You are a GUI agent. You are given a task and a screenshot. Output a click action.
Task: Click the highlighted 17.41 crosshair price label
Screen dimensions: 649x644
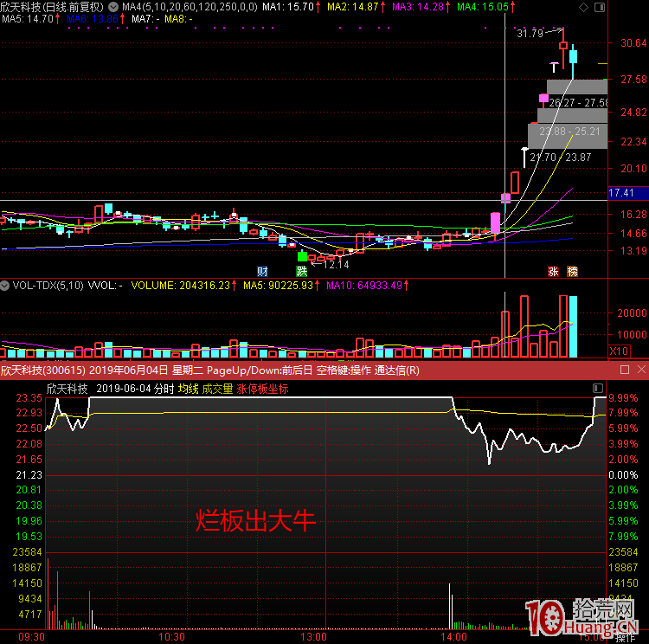pyautogui.click(x=628, y=192)
